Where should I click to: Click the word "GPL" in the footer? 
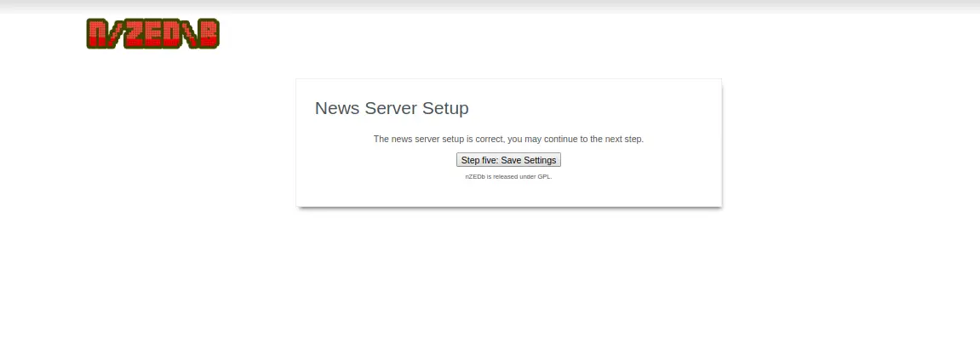[544, 177]
